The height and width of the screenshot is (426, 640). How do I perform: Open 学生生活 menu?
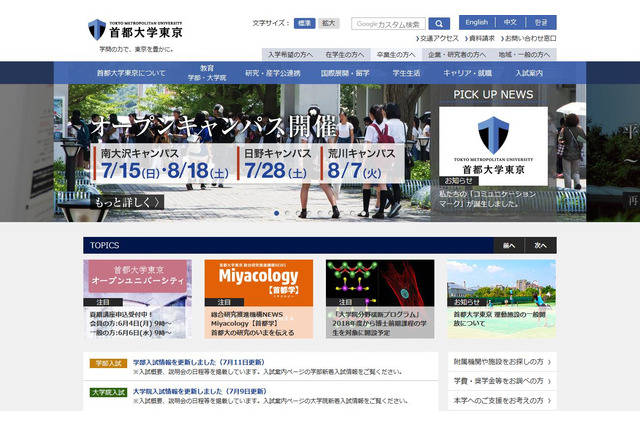pyautogui.click(x=406, y=73)
